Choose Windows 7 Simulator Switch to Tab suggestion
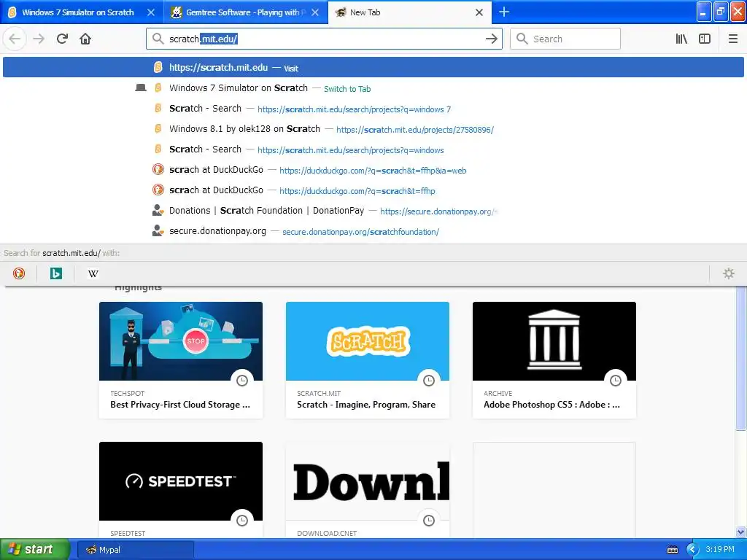Screen dimensions: 747x560 pyautogui.click(x=373, y=88)
